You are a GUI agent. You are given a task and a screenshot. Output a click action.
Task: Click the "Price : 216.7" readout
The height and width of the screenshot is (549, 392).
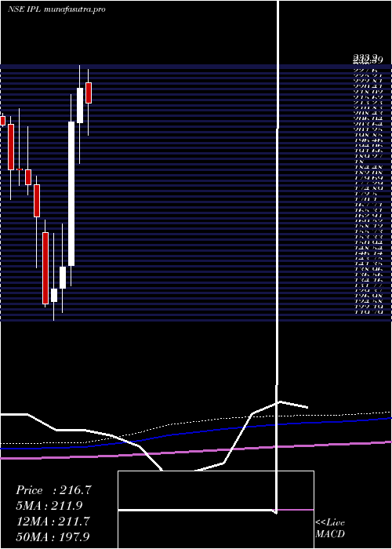coord(53,490)
